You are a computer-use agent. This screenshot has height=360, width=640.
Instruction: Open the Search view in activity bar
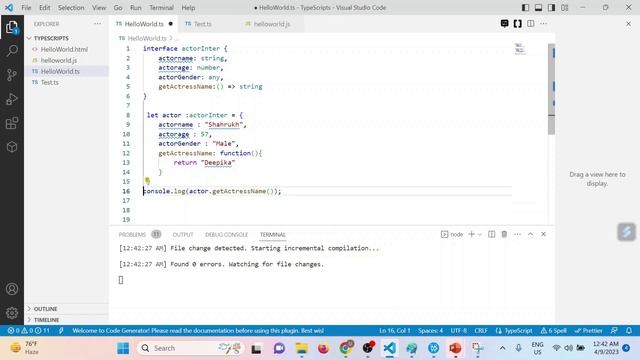(x=12, y=51)
